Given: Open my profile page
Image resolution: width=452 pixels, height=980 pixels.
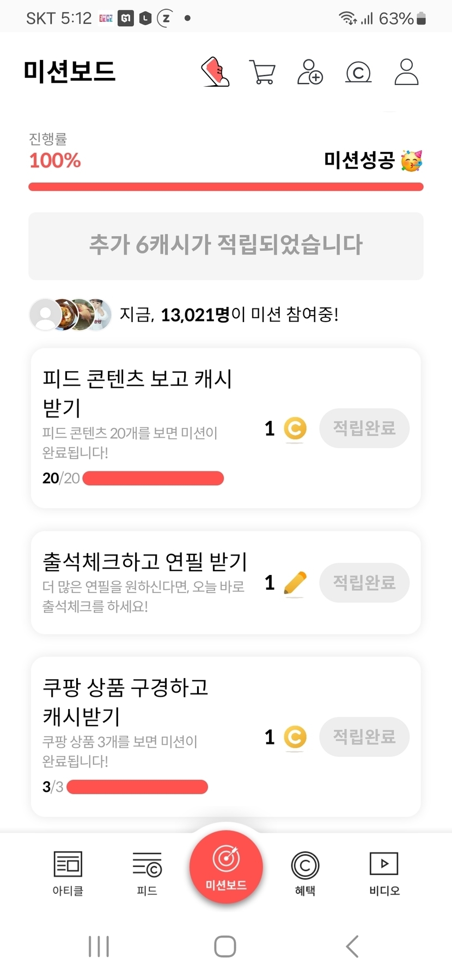Looking at the screenshot, I should tap(406, 72).
